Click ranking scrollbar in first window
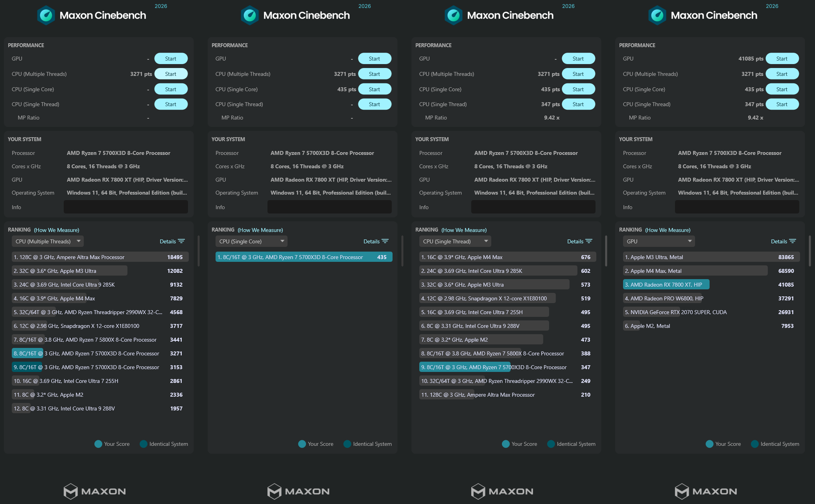 tap(199, 251)
